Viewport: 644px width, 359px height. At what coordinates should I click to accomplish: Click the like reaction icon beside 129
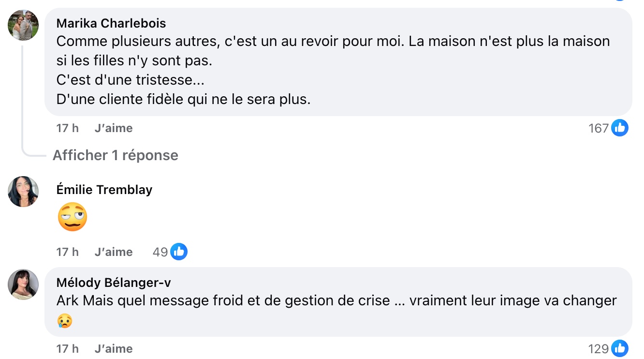pyautogui.click(x=619, y=349)
